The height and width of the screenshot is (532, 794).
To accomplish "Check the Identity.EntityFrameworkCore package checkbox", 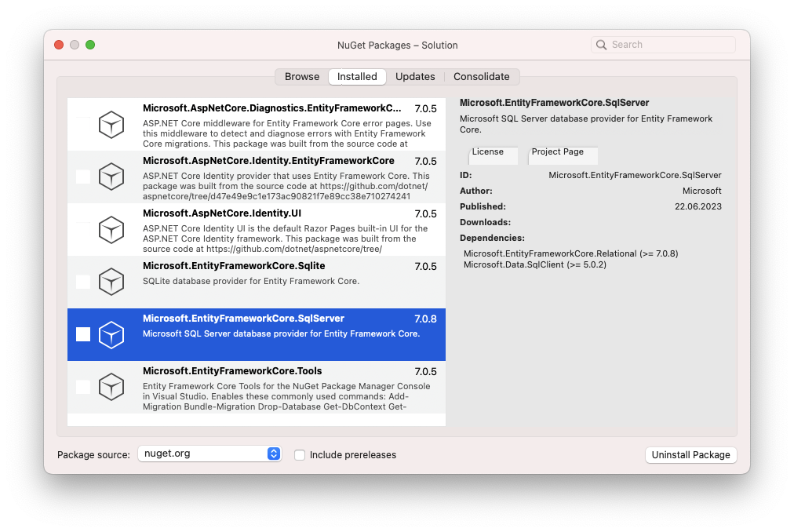I will tap(83, 177).
